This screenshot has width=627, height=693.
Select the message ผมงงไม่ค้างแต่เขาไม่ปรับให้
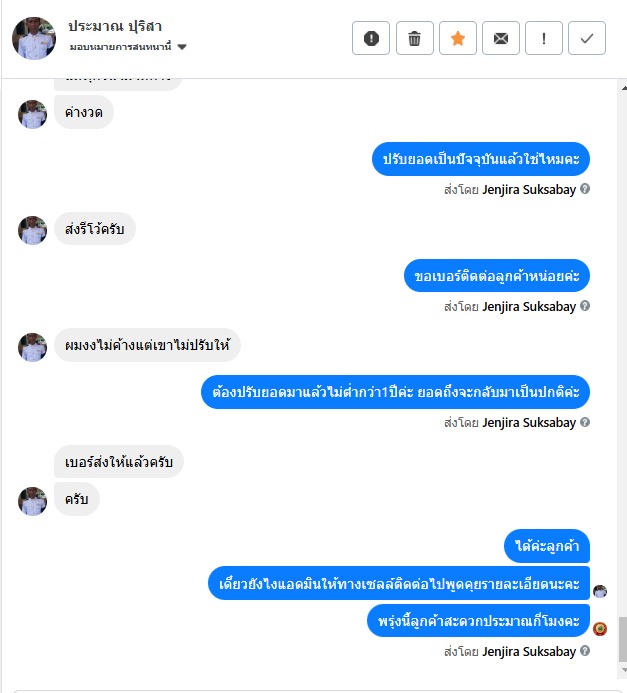point(147,345)
